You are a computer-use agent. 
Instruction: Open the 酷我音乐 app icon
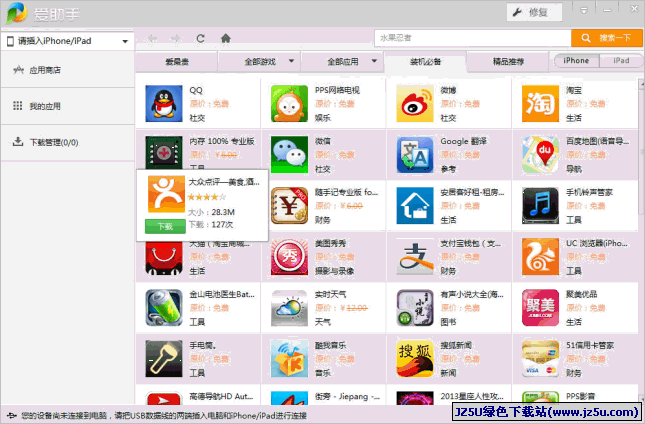tap(289, 359)
